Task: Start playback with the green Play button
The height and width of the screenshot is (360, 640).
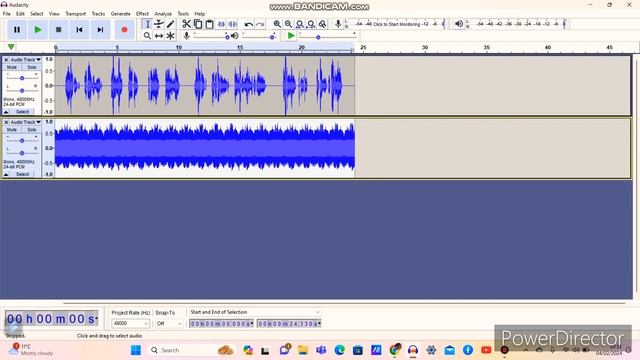Action: (38, 30)
